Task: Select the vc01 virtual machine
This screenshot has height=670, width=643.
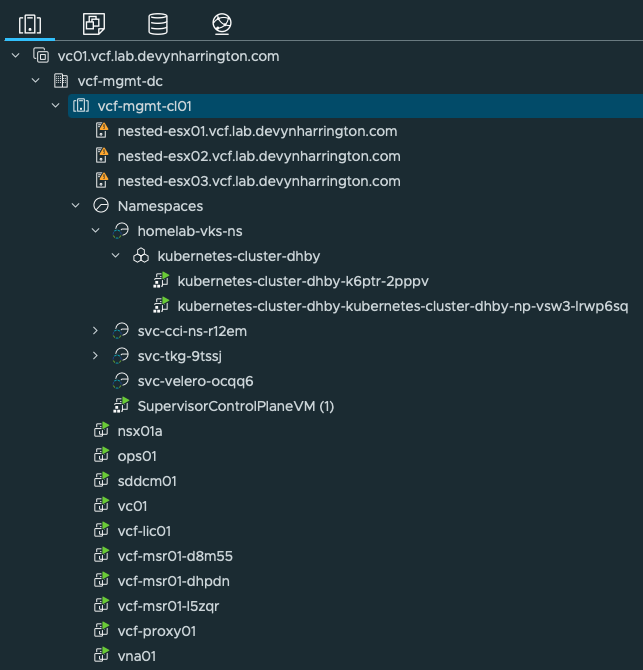Action: tap(132, 506)
